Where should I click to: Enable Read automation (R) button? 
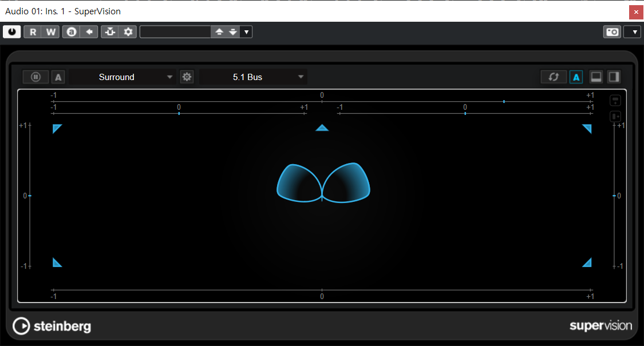pos(33,32)
